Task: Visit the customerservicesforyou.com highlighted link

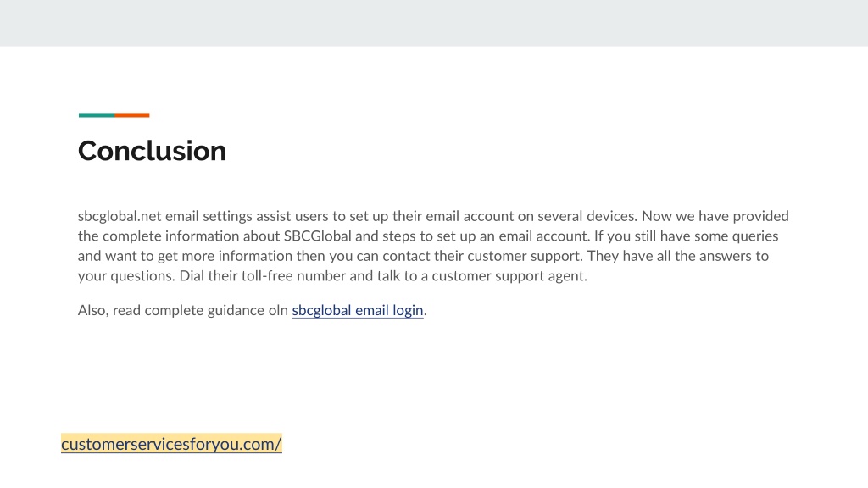Action: 171,444
